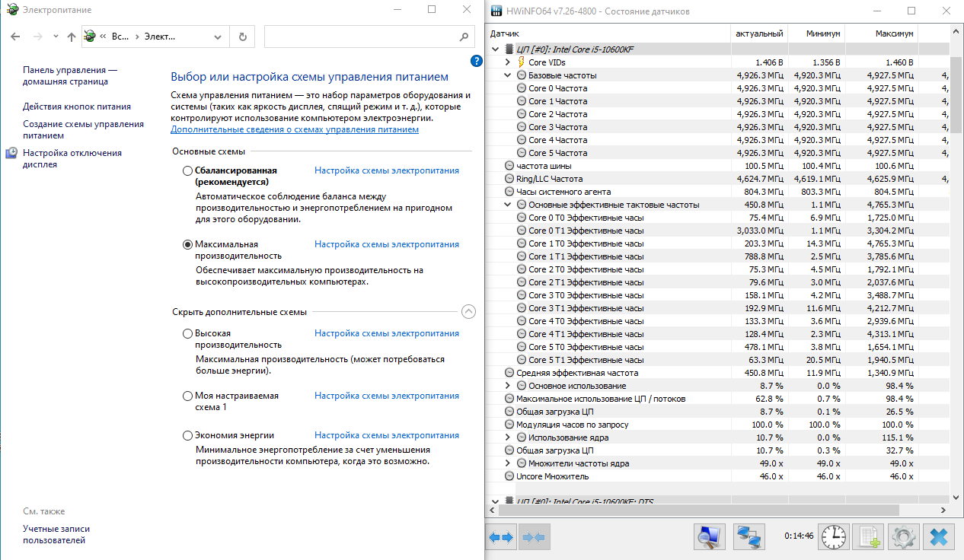Open Создание схемы управления питанием link
This screenshot has width=964, height=560.
tap(83, 129)
